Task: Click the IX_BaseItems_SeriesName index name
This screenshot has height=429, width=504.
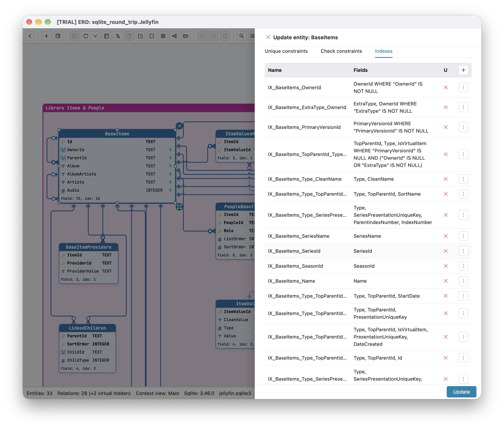Action: click(x=299, y=236)
